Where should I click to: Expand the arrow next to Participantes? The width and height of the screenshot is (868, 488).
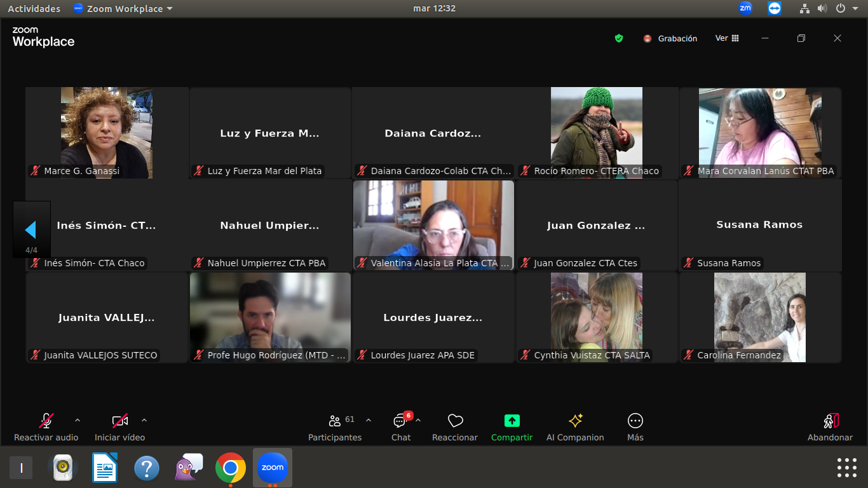pyautogui.click(x=369, y=420)
